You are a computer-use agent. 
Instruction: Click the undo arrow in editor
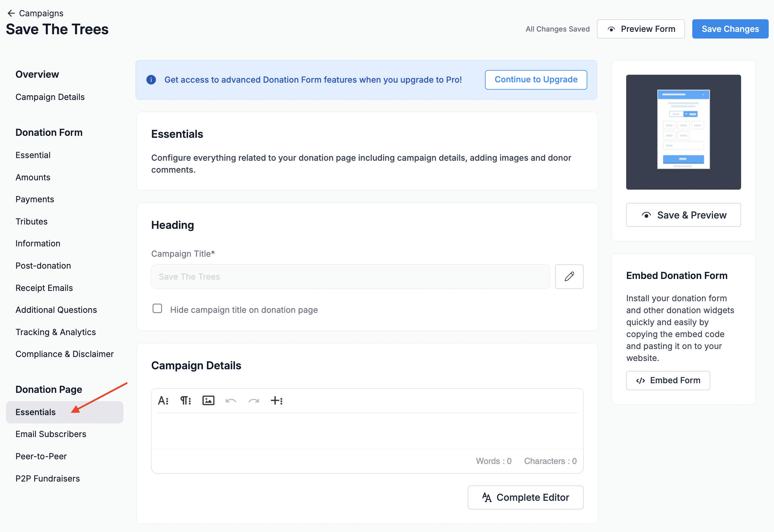[231, 400]
